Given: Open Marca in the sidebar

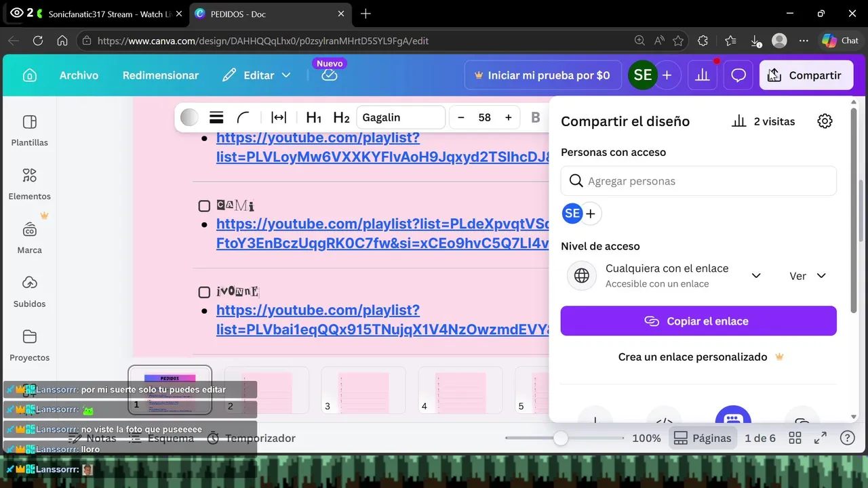Looking at the screenshot, I should click(x=29, y=237).
